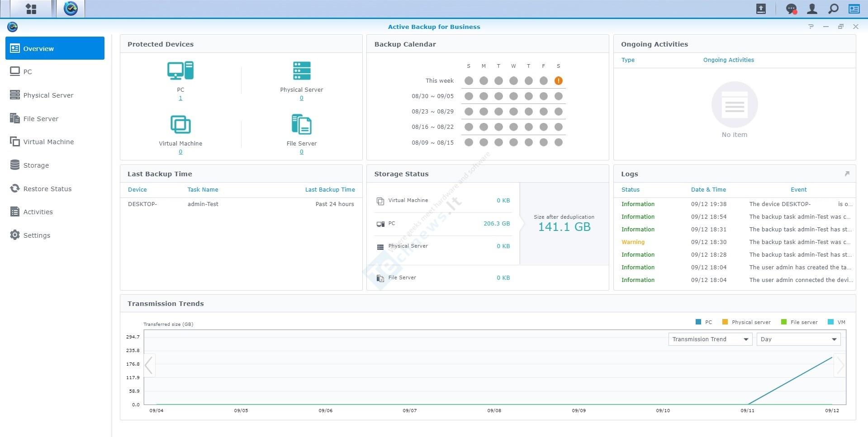868x437 pixels.
Task: Click the File Server icon in Protected Devices
Action: (302, 124)
